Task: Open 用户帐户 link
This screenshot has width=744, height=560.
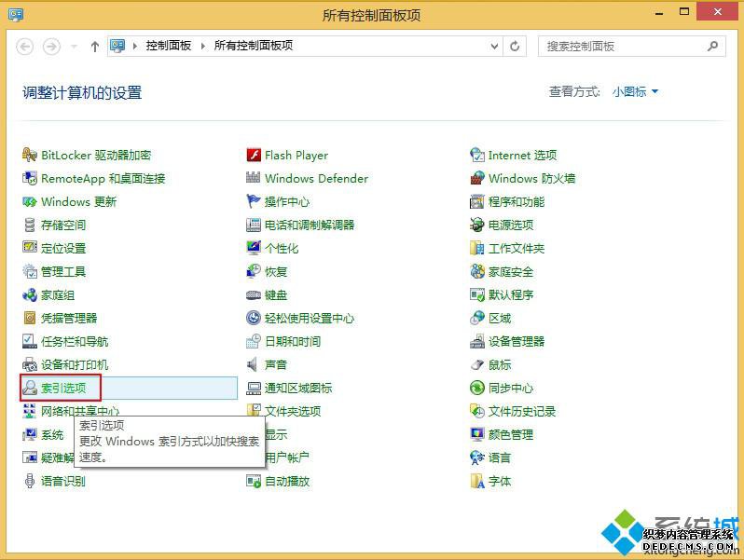Action: pos(287,458)
